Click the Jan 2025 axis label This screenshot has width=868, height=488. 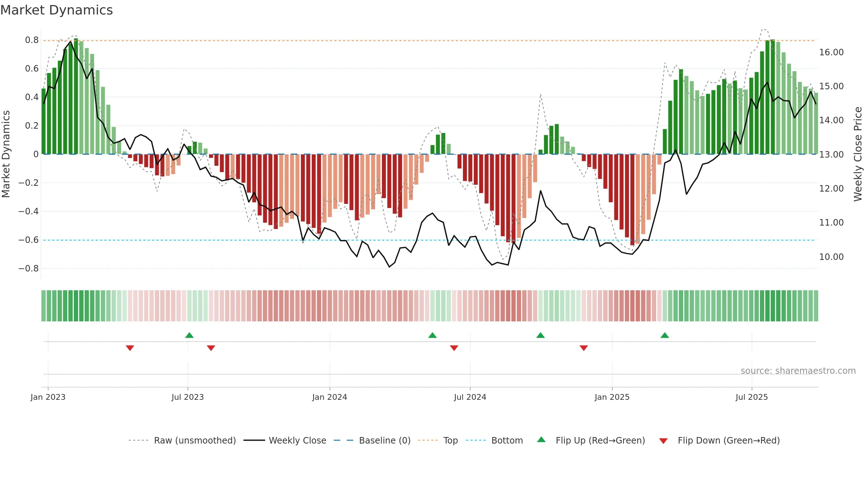tap(612, 397)
